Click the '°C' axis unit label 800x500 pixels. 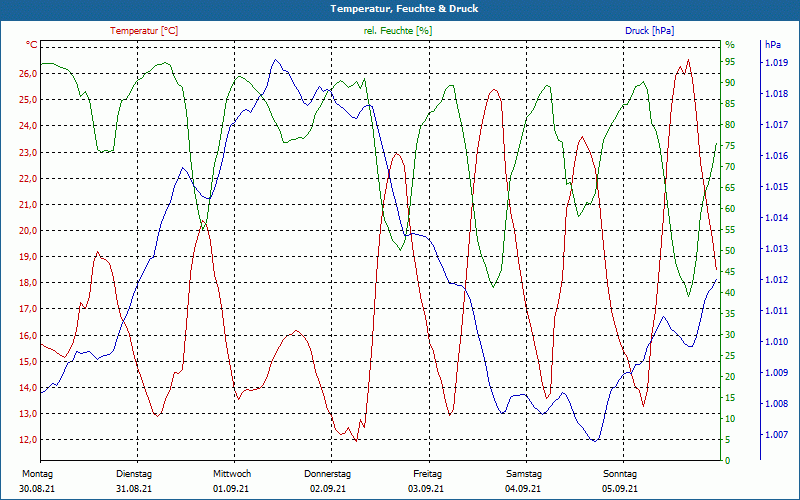(32, 45)
